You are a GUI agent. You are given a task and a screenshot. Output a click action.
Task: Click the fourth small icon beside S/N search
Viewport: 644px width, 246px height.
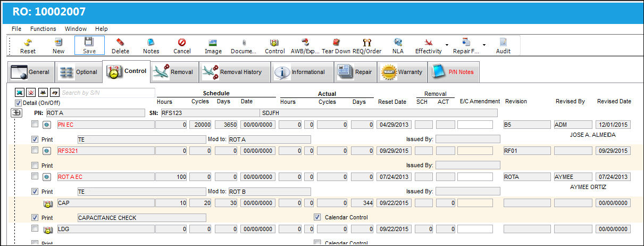click(54, 93)
